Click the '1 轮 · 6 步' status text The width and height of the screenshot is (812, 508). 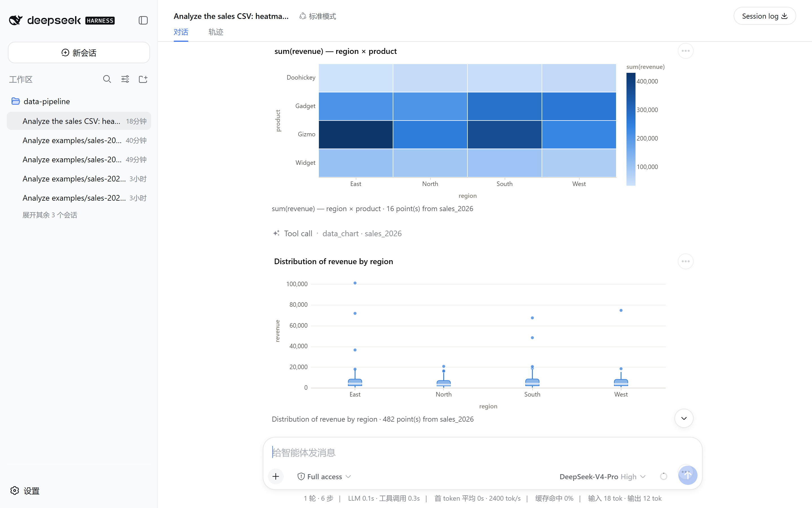318,498
